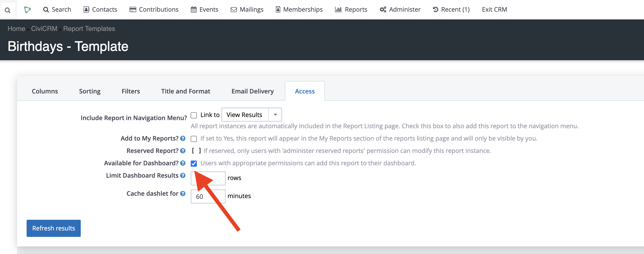Open the View Results dropdown arrow
The width and height of the screenshot is (644, 254).
click(275, 115)
